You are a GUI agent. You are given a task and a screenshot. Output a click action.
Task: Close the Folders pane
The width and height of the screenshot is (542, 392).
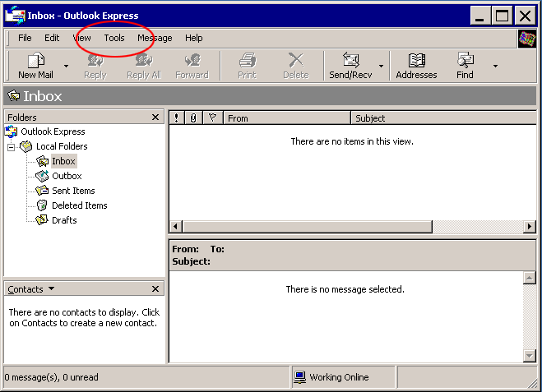155,118
